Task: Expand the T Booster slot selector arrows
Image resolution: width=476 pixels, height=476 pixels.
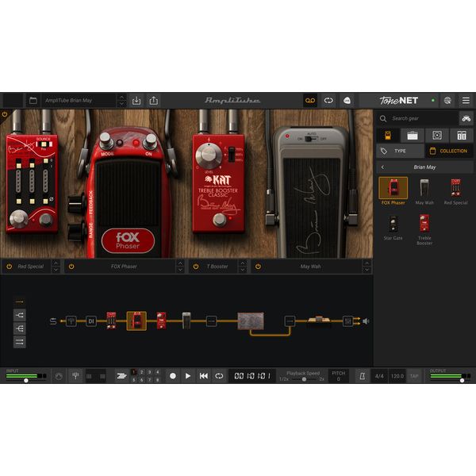Action: click(243, 267)
